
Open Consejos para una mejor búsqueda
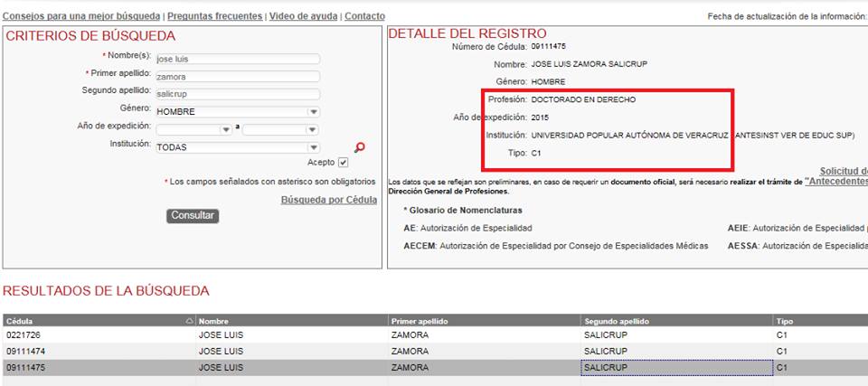[x=81, y=16]
